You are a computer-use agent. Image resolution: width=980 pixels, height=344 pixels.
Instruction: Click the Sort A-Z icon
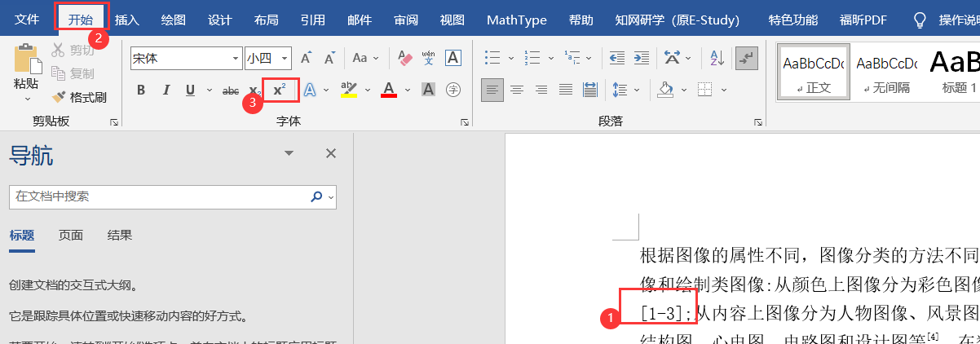click(x=717, y=58)
